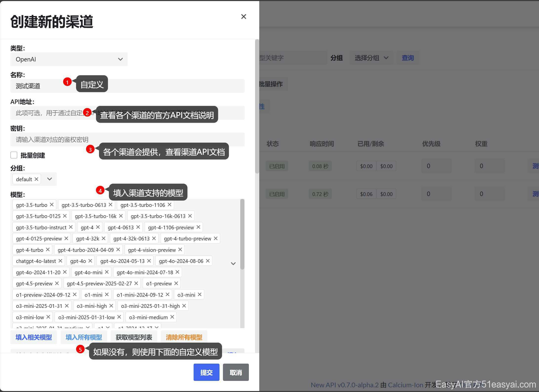
Task: Remove the gpt-4o-mini model tag
Action: click(107, 272)
